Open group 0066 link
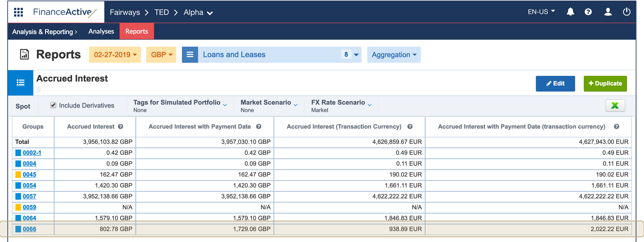The image size is (644, 242). click(x=30, y=229)
